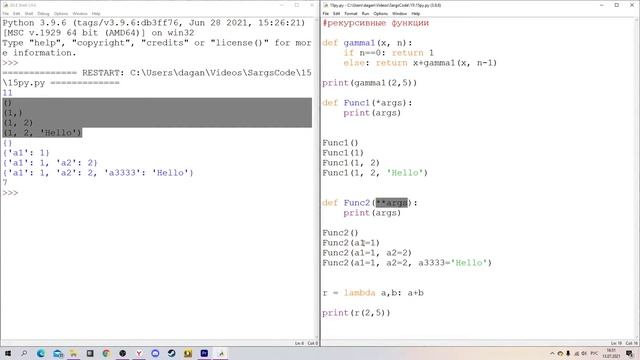The height and width of the screenshot is (360, 640).
Task: Click the lambda a,b: a+b line
Action: 373,293
